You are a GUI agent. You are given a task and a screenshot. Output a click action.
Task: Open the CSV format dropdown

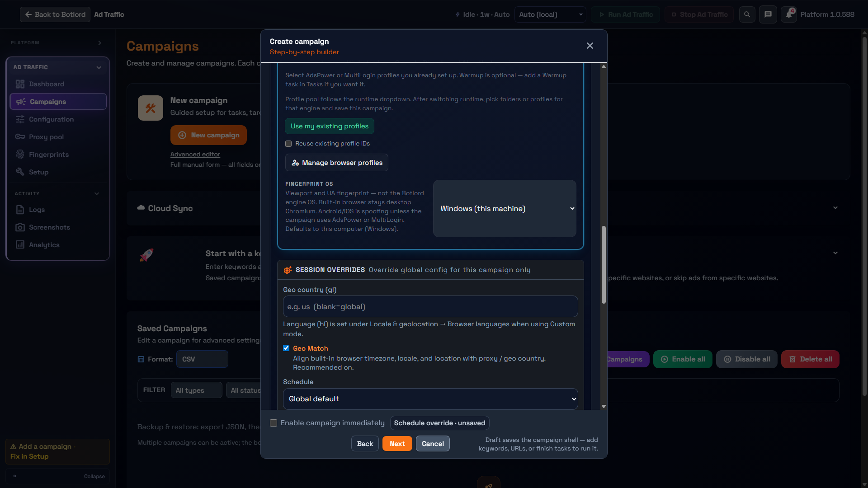click(x=202, y=359)
